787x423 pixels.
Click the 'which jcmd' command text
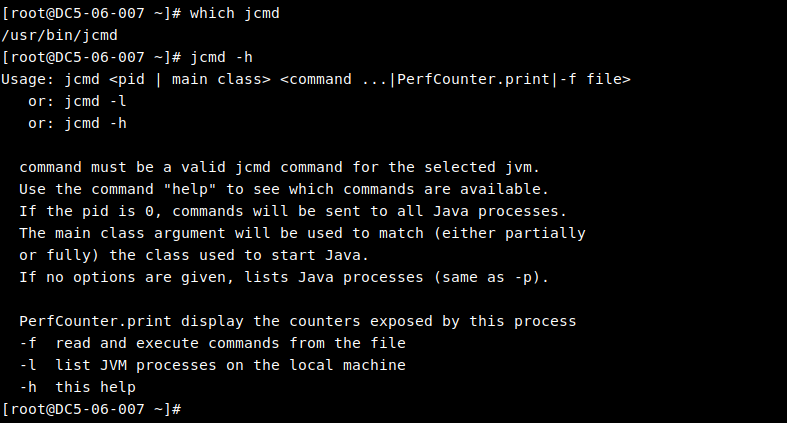pos(234,13)
